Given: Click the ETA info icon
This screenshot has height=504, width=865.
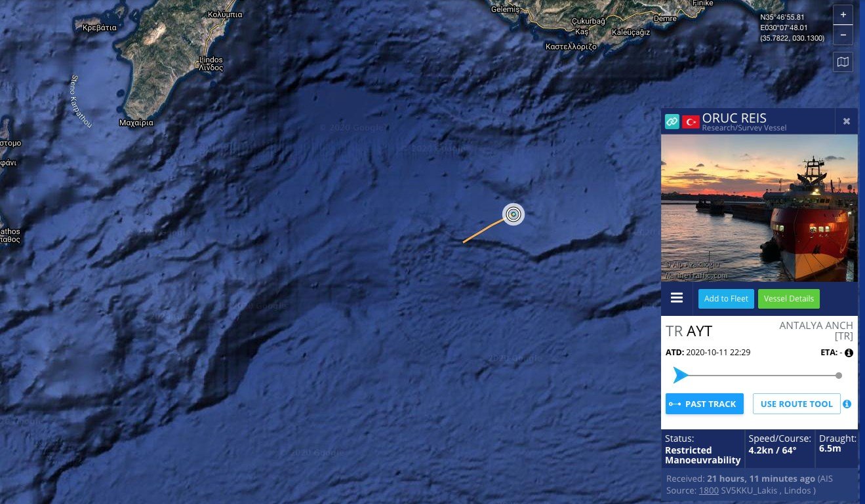Looking at the screenshot, I should [x=849, y=353].
